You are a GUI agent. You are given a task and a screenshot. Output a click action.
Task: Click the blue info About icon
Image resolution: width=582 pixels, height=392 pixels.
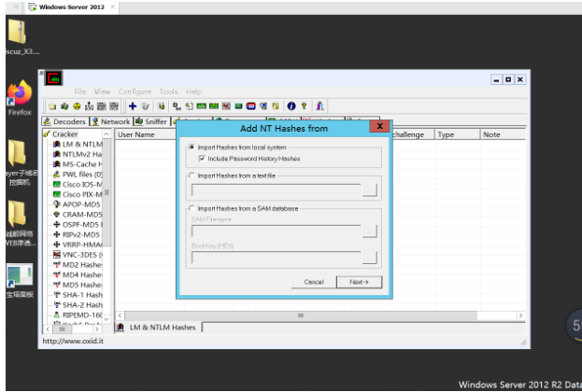click(291, 106)
